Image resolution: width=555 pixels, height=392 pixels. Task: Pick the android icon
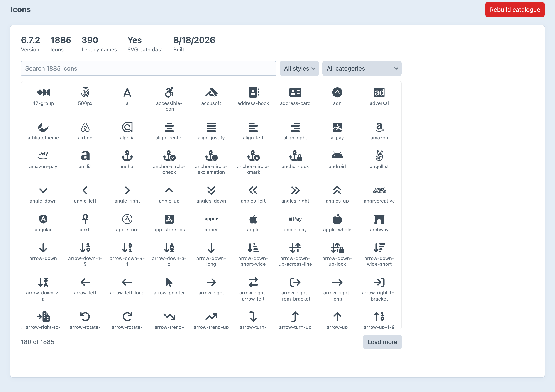point(337,155)
